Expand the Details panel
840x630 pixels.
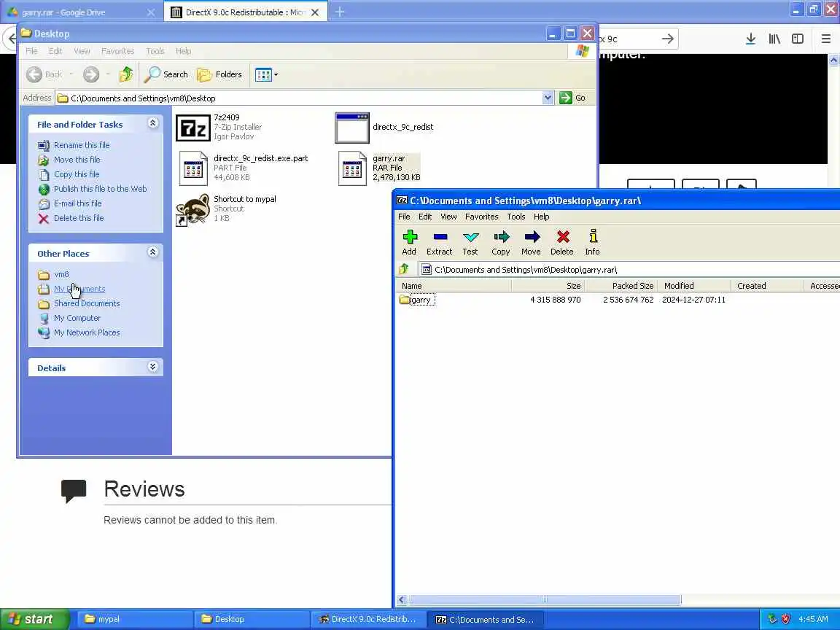152,367
